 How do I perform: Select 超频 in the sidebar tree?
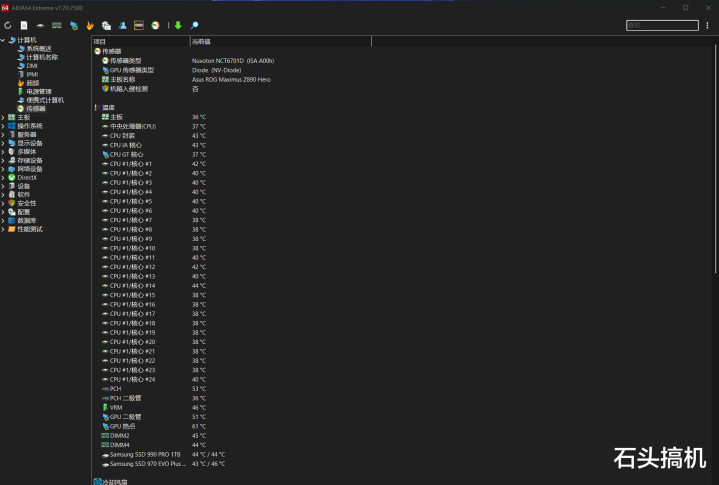(x=33, y=83)
